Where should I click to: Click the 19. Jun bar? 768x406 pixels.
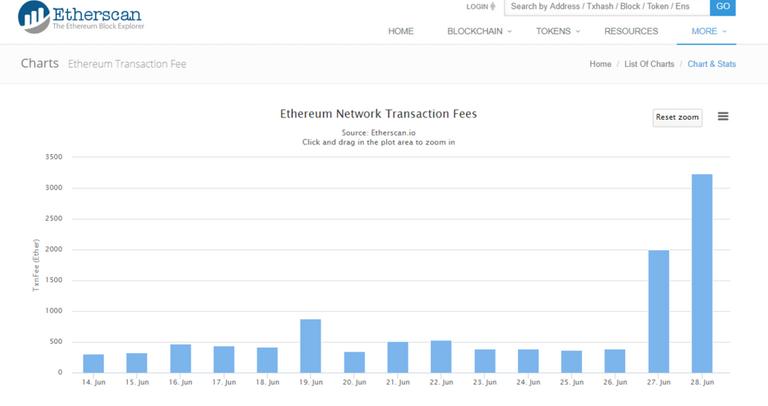(311, 346)
